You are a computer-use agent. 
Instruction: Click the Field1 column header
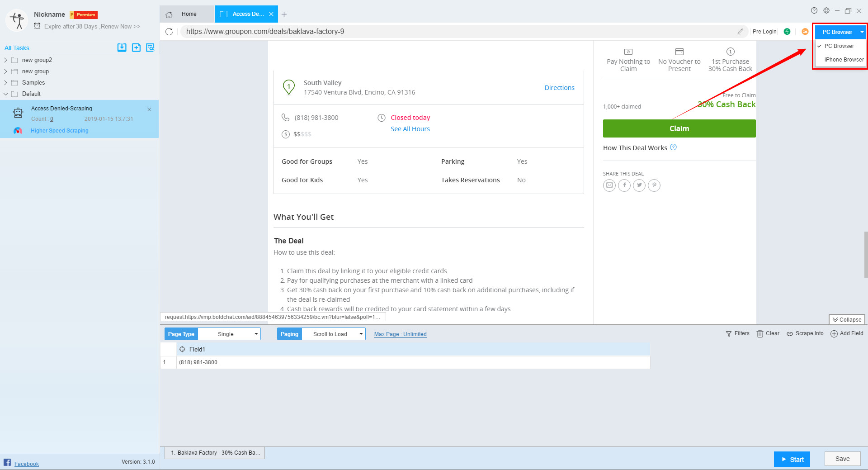413,349
